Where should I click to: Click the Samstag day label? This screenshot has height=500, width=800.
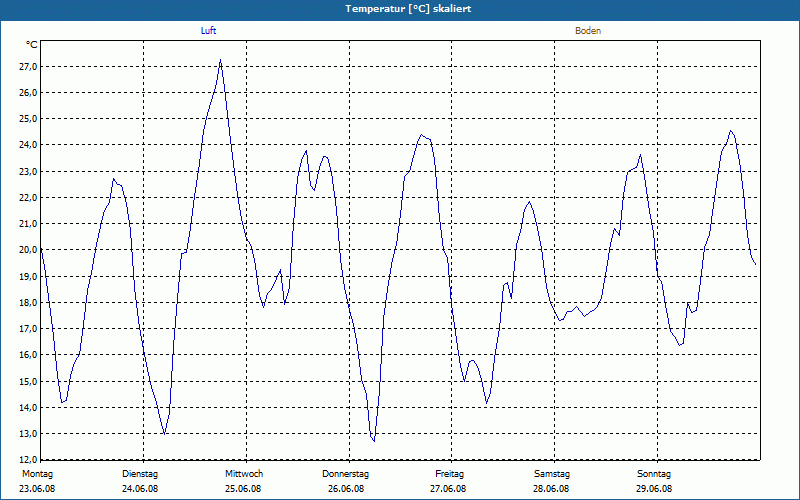click(x=552, y=474)
